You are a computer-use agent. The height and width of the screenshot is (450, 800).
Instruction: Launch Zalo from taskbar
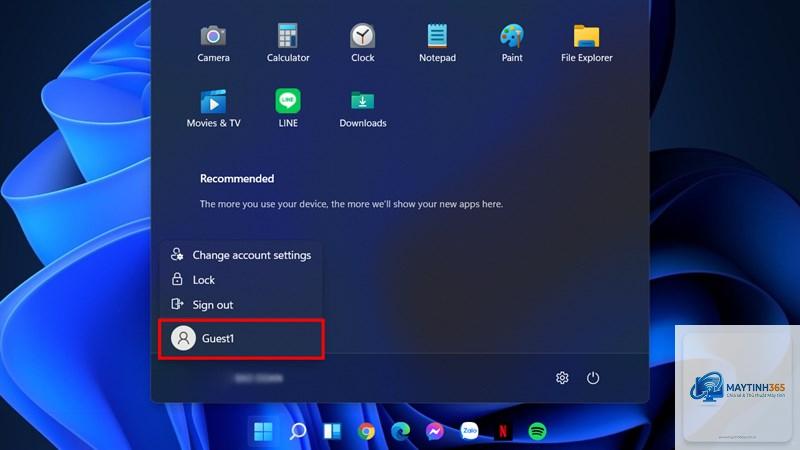click(469, 431)
